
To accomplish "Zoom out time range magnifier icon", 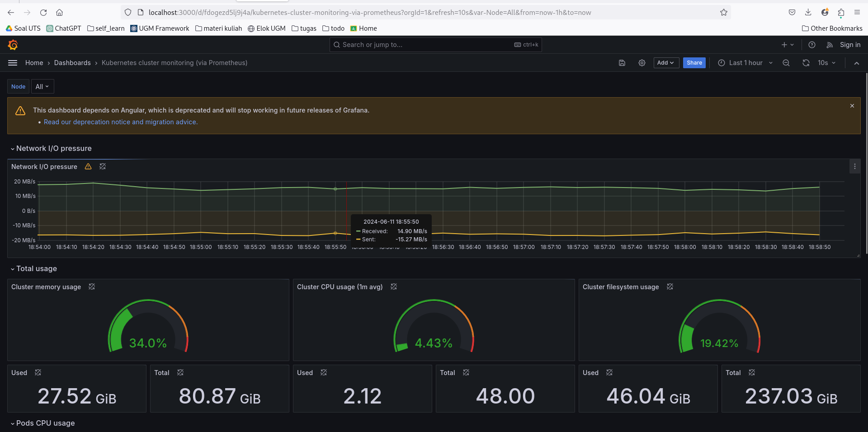I will [786, 63].
